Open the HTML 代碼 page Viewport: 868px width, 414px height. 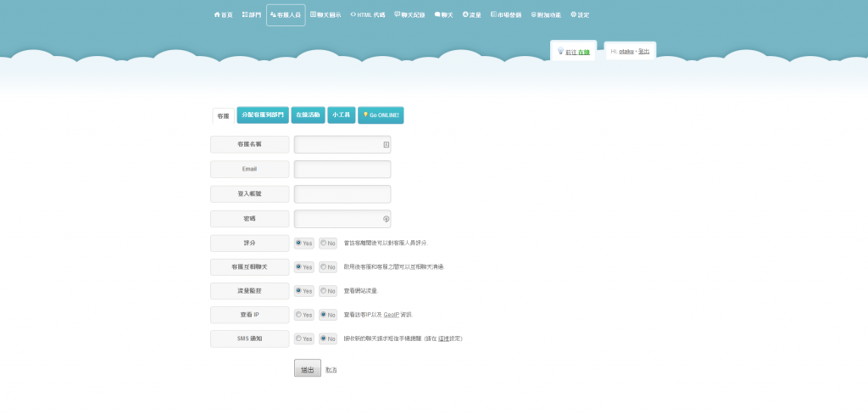pyautogui.click(x=368, y=15)
